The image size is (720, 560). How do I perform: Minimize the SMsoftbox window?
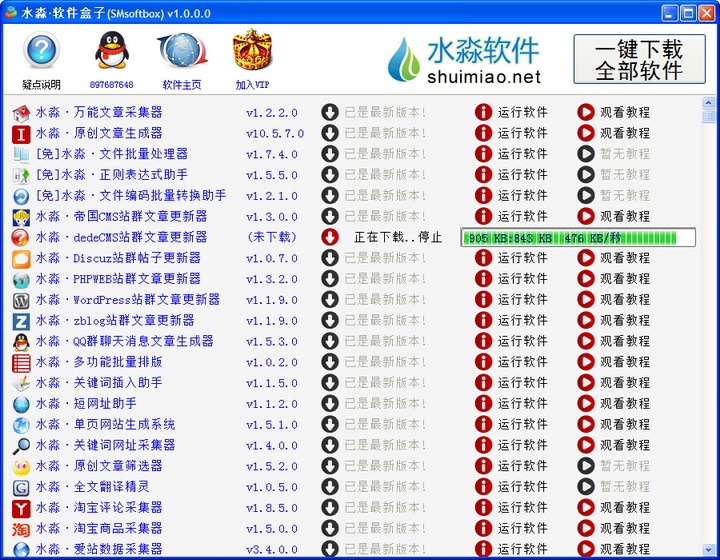click(669, 13)
